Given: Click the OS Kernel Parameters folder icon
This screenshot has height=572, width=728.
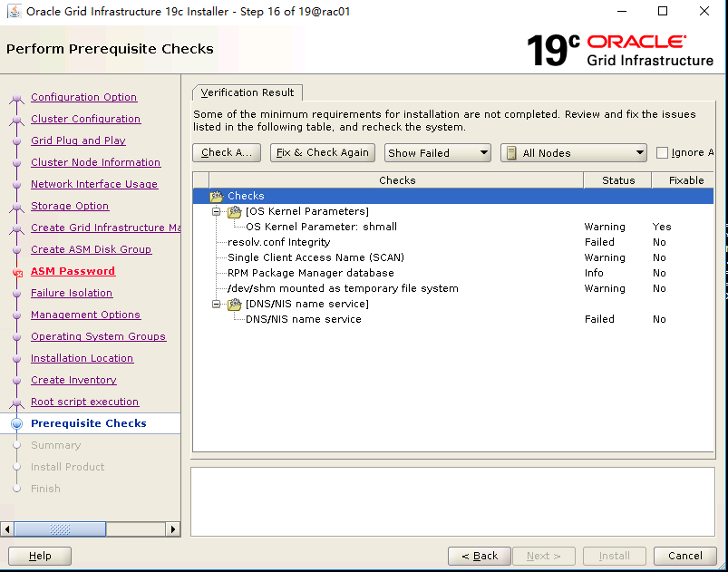Looking at the screenshot, I should tap(235, 212).
